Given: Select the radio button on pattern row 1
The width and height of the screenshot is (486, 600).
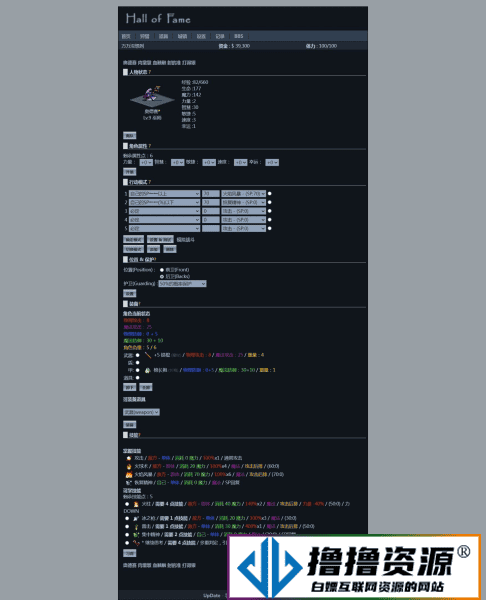Looking at the screenshot, I should coord(270,194).
